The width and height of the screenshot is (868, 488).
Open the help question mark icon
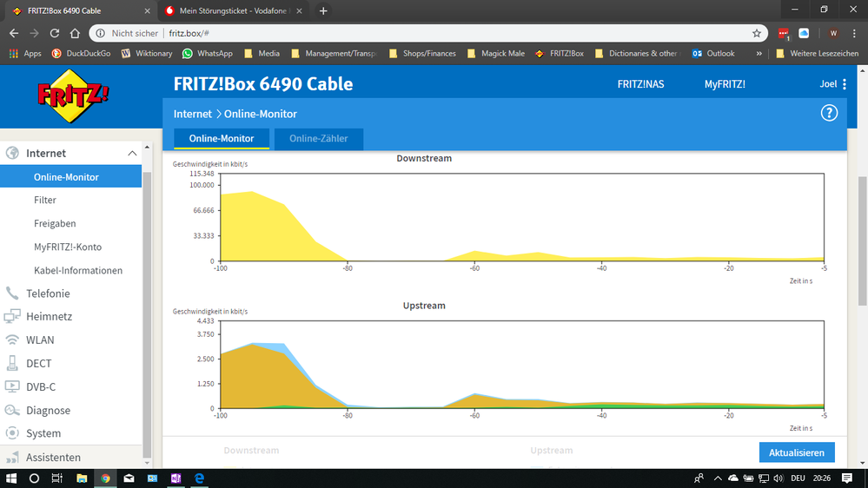(x=829, y=114)
